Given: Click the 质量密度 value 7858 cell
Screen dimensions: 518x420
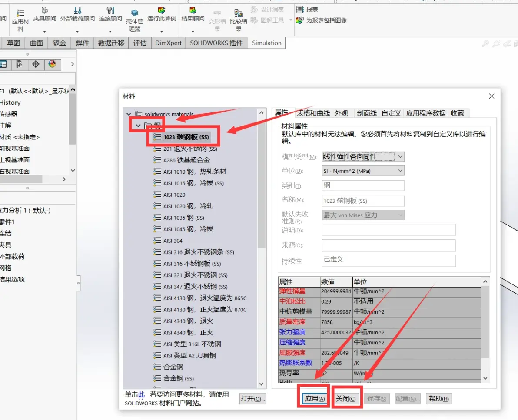Looking at the screenshot, I should [x=336, y=322].
